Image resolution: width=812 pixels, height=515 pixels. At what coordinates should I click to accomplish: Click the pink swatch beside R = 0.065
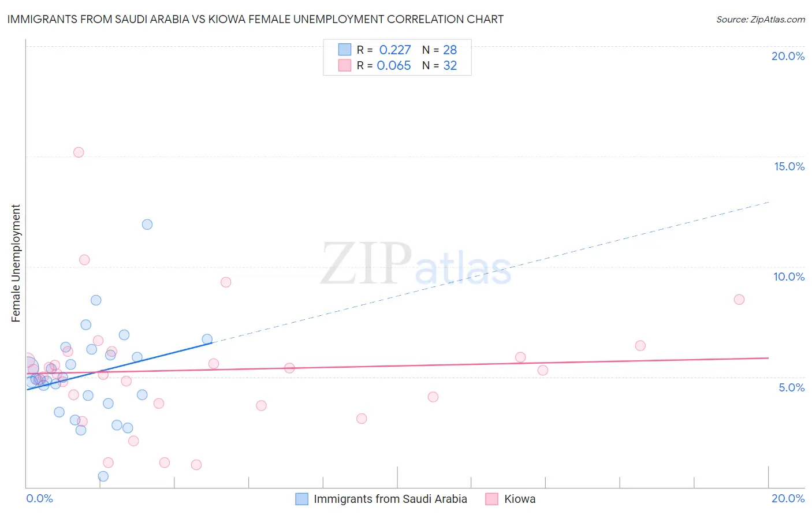tap(345, 65)
